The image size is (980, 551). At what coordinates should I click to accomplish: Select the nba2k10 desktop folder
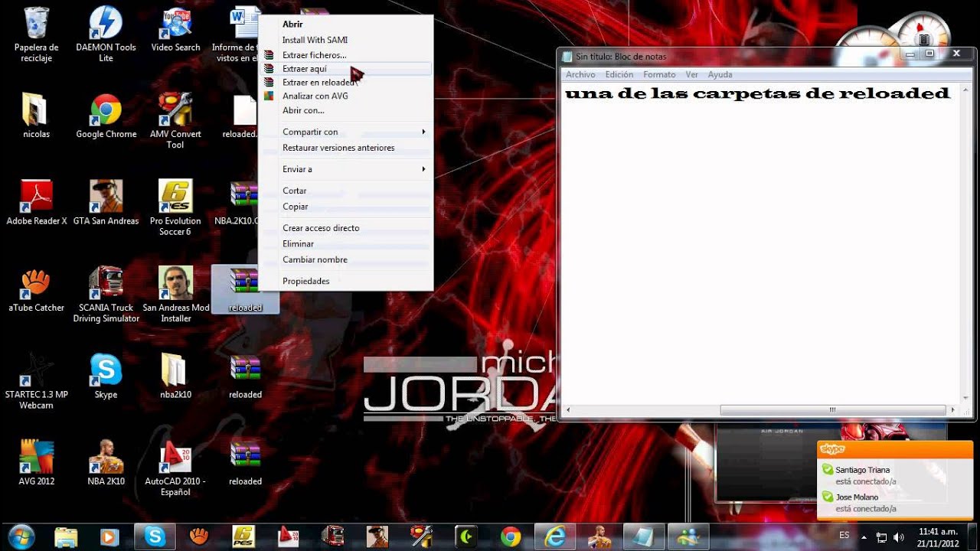[175, 377]
